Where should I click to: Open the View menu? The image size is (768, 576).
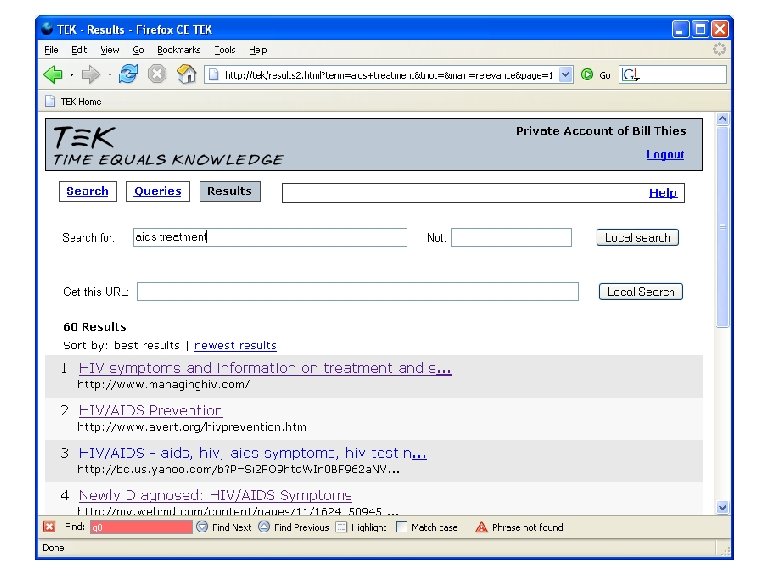click(110, 49)
